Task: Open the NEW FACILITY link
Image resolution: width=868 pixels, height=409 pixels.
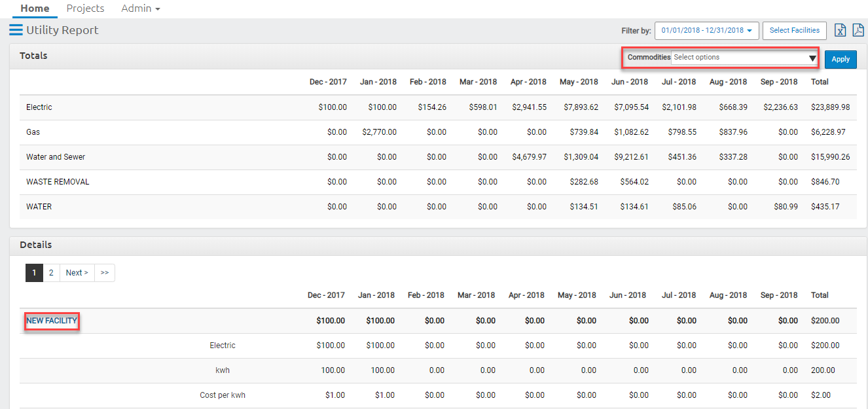Action: pos(52,321)
